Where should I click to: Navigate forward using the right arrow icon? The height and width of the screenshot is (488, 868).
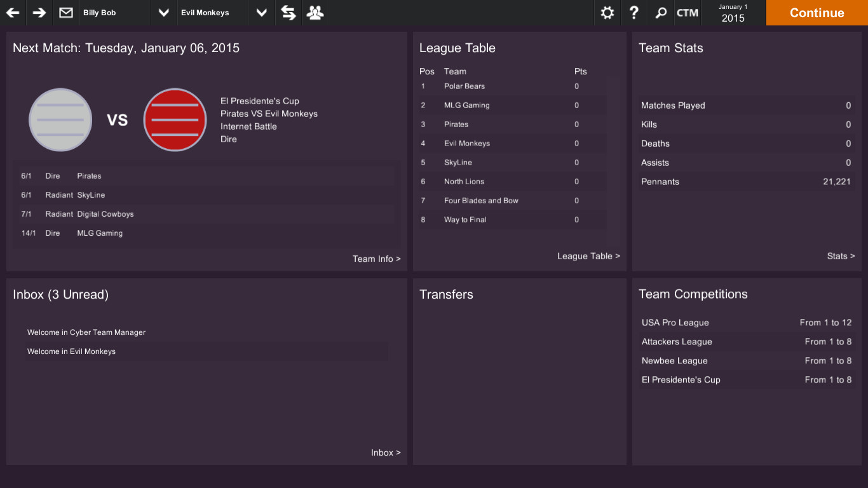pos(39,12)
